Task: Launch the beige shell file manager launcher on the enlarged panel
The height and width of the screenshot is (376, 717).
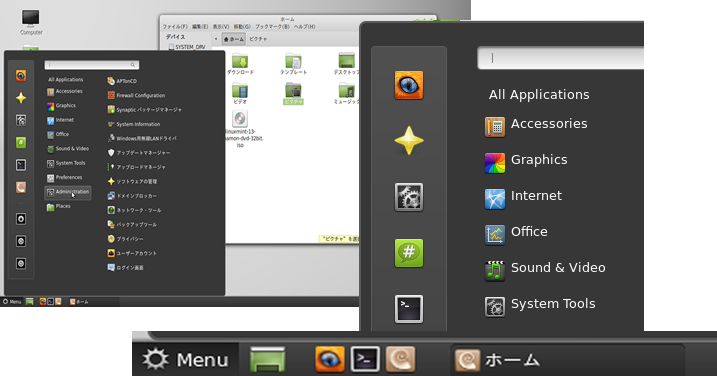Action: 401,359
